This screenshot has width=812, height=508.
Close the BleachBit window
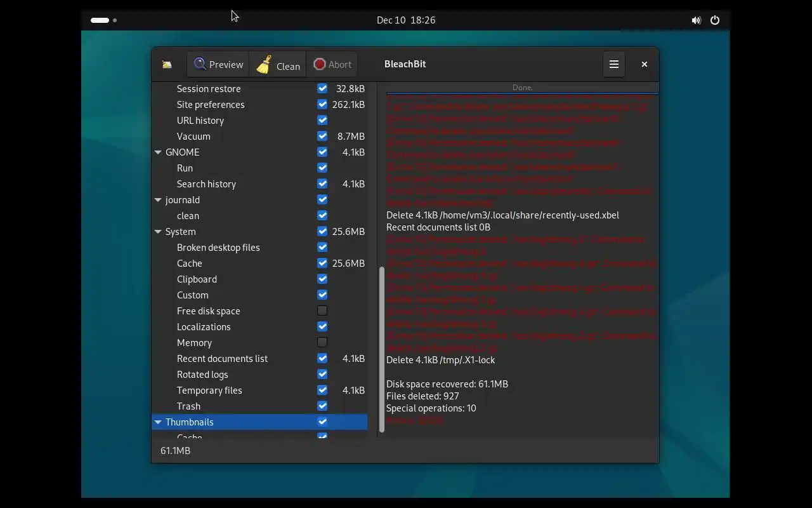[644, 64]
